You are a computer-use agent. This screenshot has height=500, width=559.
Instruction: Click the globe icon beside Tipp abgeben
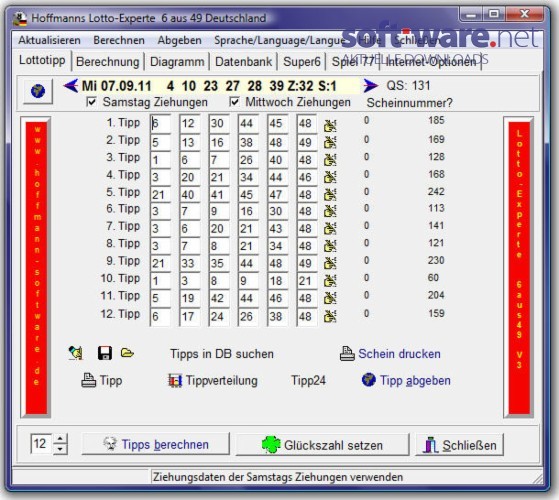coord(369,380)
